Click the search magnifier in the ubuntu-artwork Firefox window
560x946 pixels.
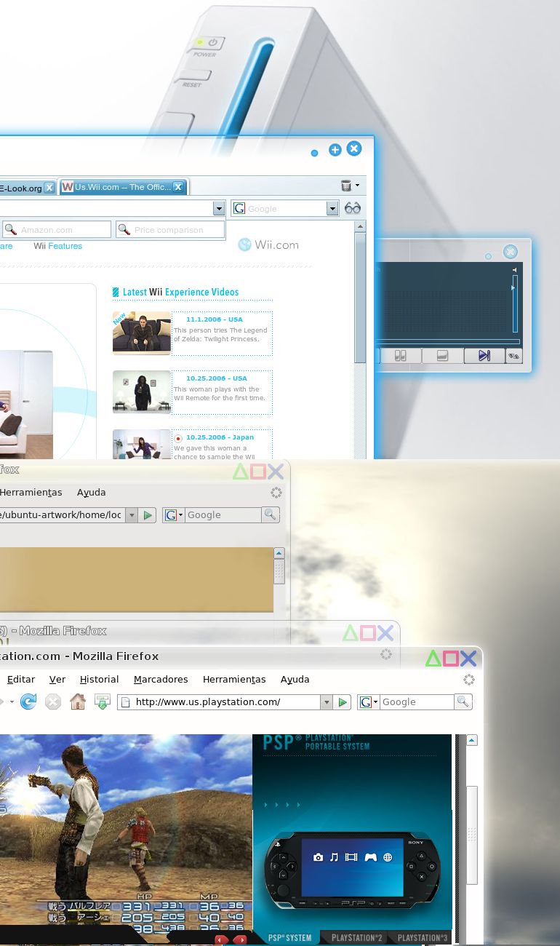click(270, 514)
